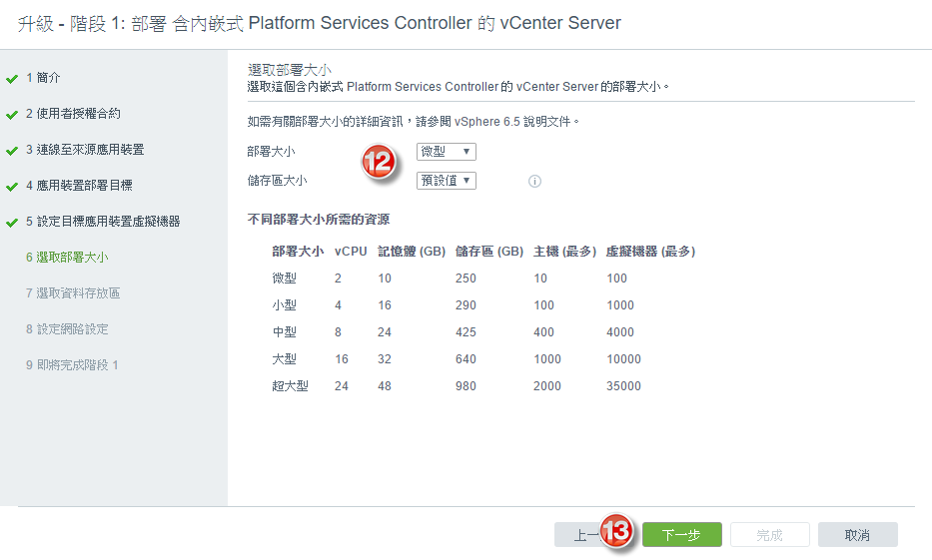Viewport: 932px width, 560px height.
Task: Click storage value 640 for 大型
Action: click(466, 358)
